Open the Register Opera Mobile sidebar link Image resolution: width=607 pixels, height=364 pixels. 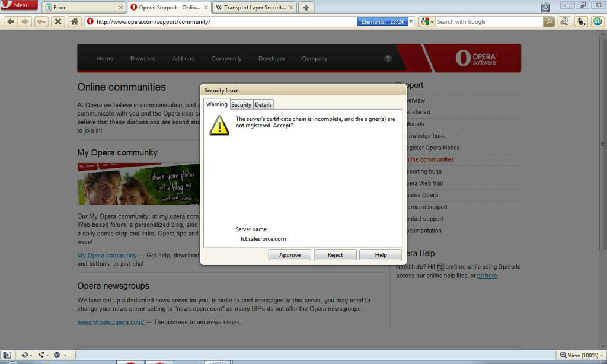432,148
